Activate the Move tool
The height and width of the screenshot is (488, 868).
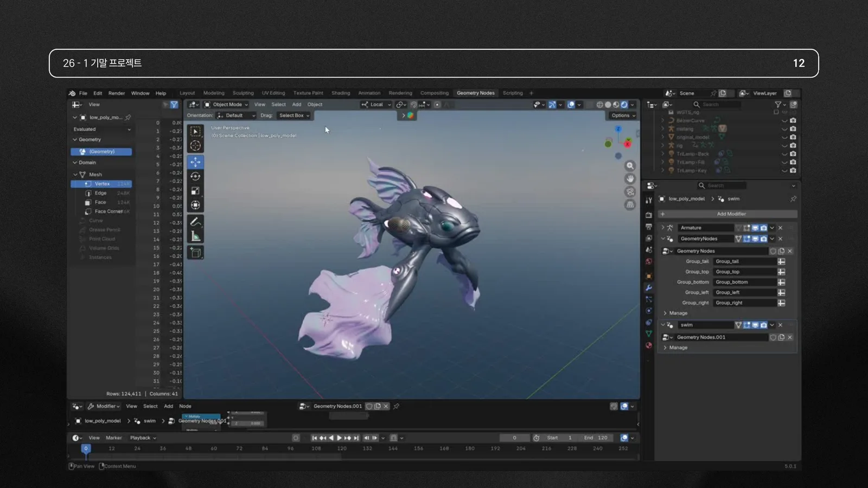pyautogui.click(x=196, y=162)
